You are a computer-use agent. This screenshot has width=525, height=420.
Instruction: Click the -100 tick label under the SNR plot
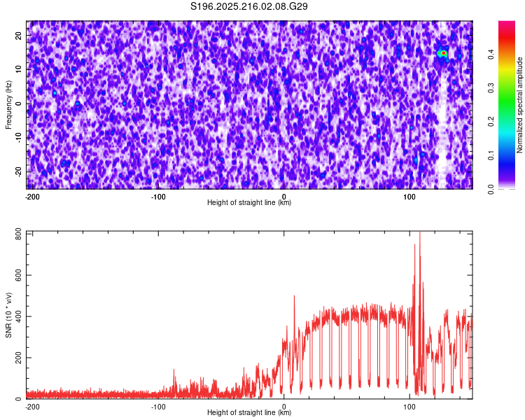tap(158, 407)
